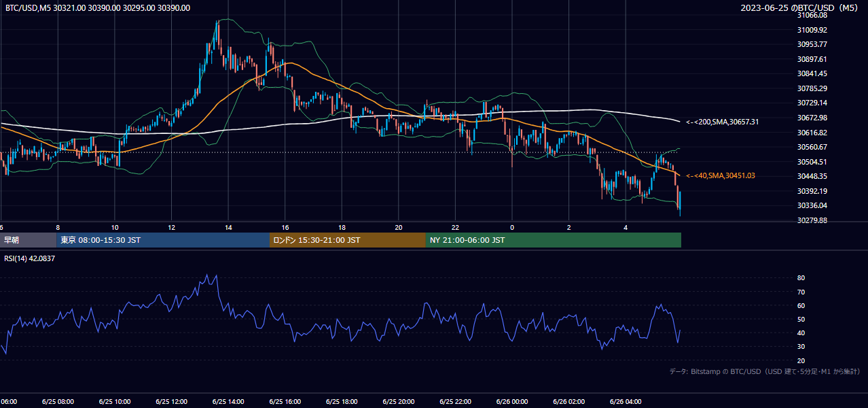Click the chart hour tick 22
The image size is (868, 408).
pyautogui.click(x=455, y=227)
